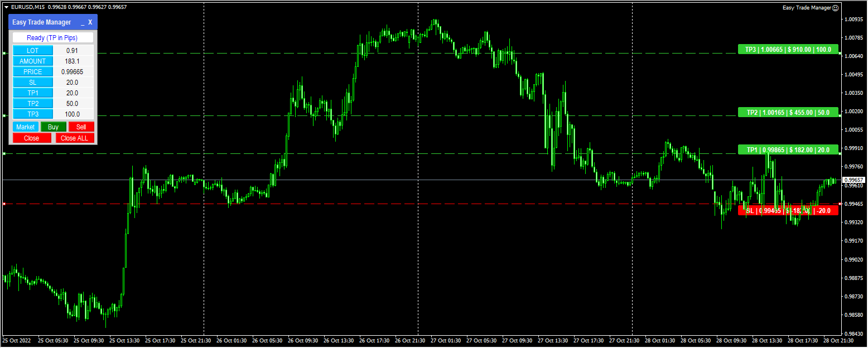Click the PRICE button showing 0.99665

[x=32, y=71]
